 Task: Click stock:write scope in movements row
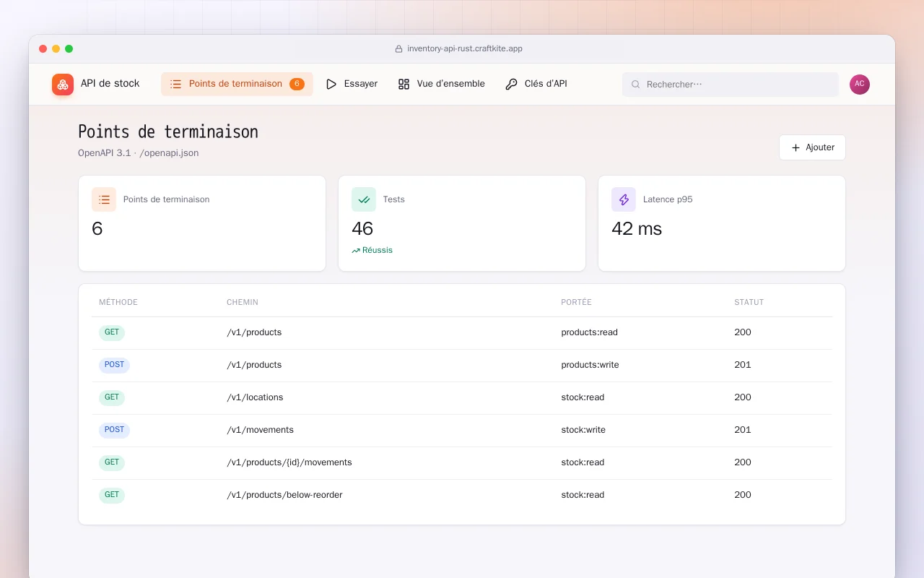tap(583, 430)
